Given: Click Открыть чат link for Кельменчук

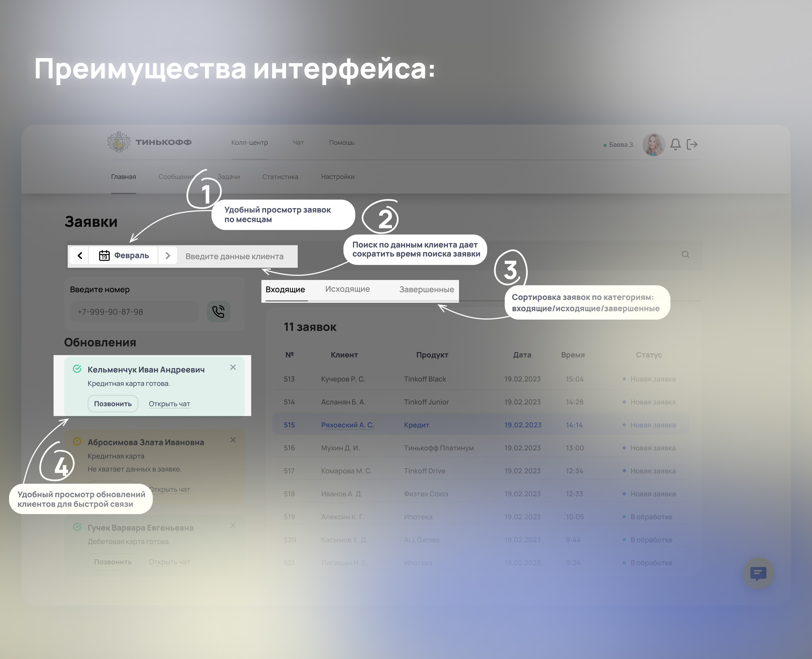Looking at the screenshot, I should point(169,404).
